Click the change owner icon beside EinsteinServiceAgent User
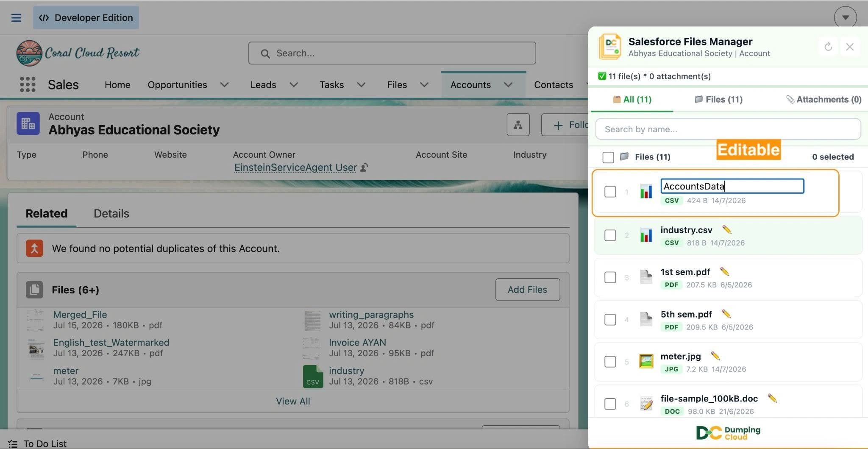 (364, 167)
